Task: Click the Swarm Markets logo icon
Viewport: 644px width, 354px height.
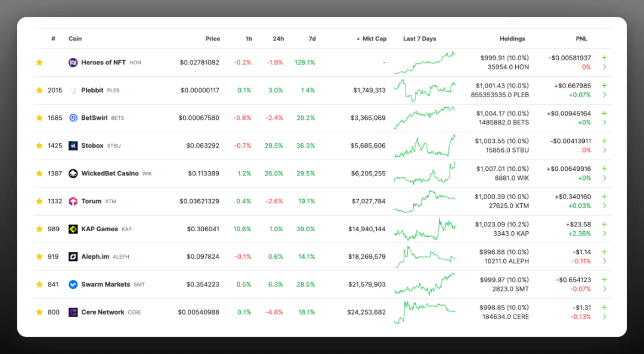Action: pos(73,284)
